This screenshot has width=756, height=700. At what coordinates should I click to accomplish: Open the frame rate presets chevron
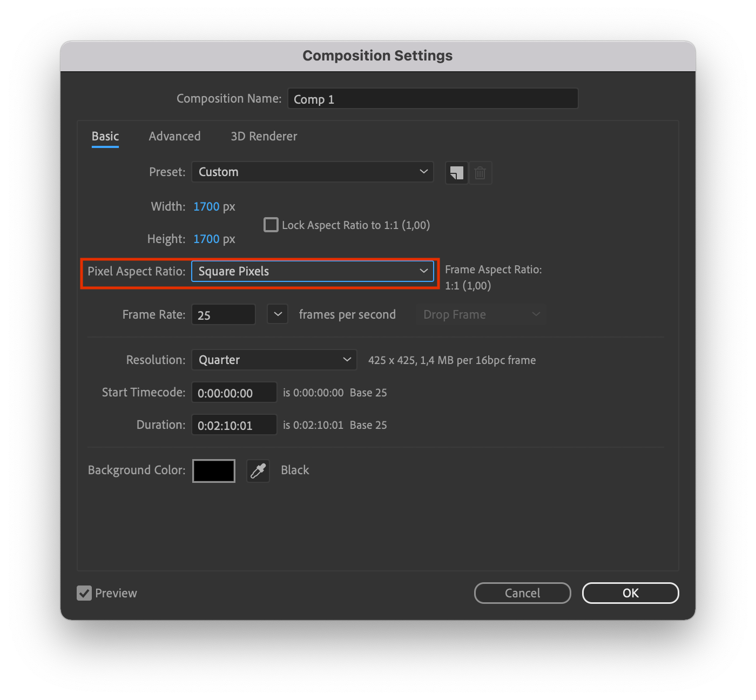(277, 314)
